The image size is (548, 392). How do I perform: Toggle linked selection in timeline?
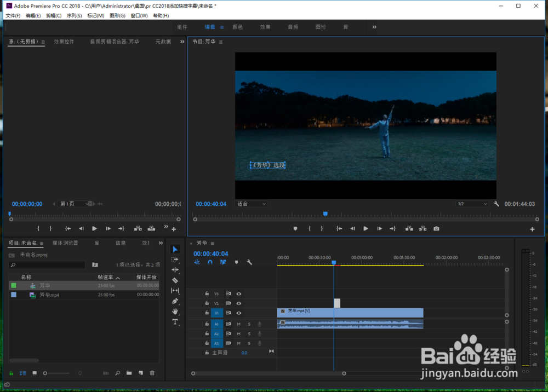click(x=223, y=262)
